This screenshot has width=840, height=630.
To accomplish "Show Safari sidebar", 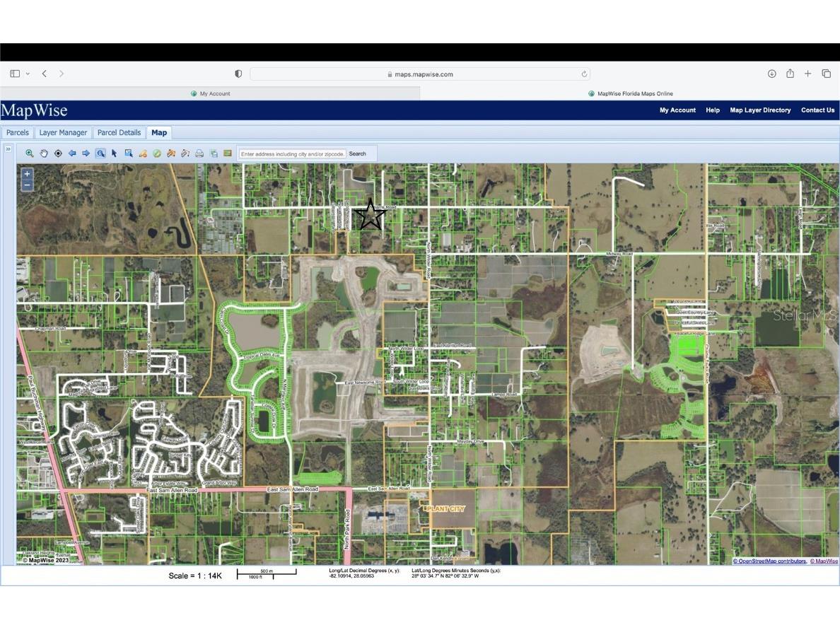I will click(x=15, y=74).
